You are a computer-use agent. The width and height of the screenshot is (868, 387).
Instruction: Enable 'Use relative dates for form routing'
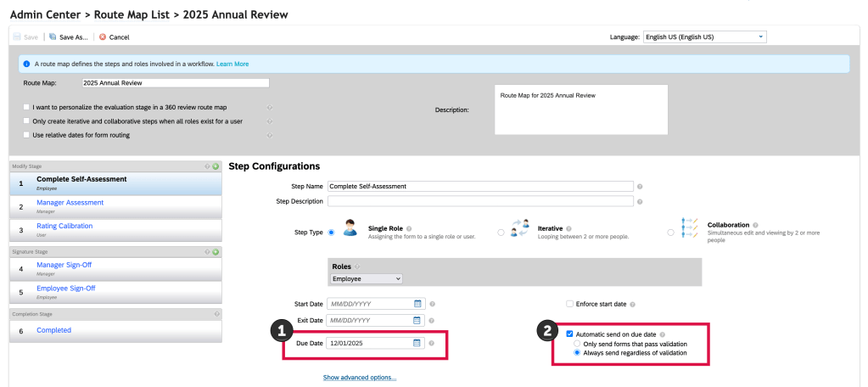[x=26, y=135]
